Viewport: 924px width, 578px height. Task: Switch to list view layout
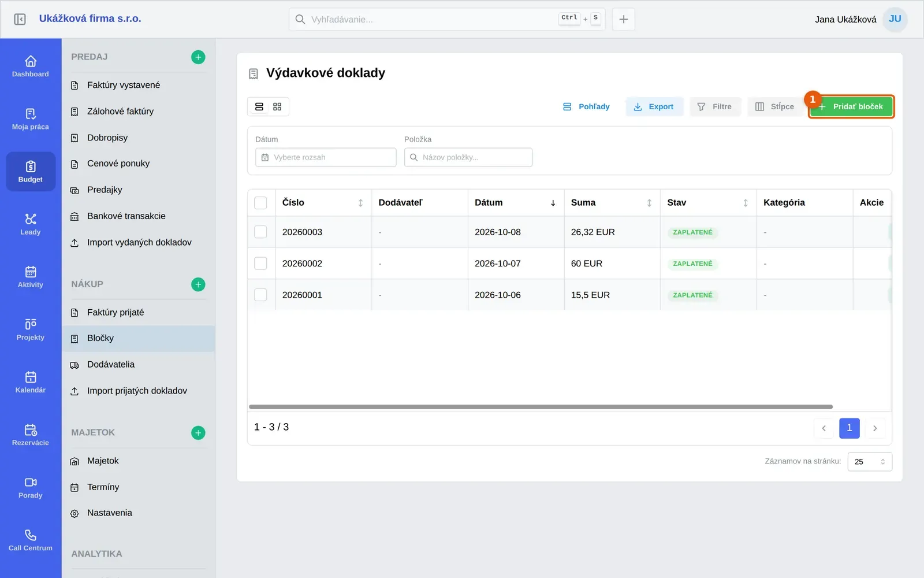pos(259,107)
